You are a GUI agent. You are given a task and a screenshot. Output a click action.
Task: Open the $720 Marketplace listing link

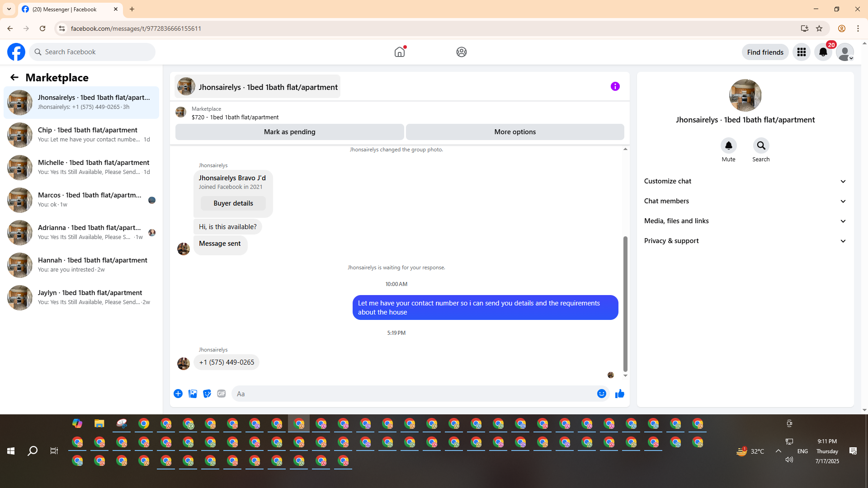click(235, 117)
